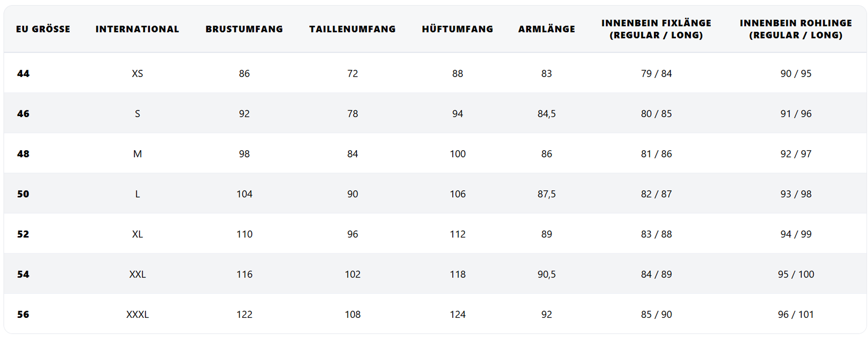This screenshot has width=868, height=340.
Task: Click the EU GRÖSSE column header
Action: (43, 29)
